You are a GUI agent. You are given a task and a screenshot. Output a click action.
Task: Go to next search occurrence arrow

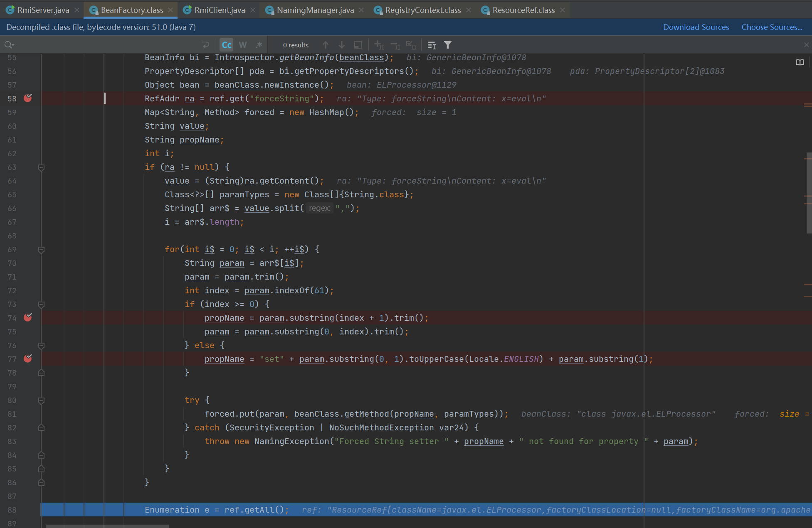342,45
